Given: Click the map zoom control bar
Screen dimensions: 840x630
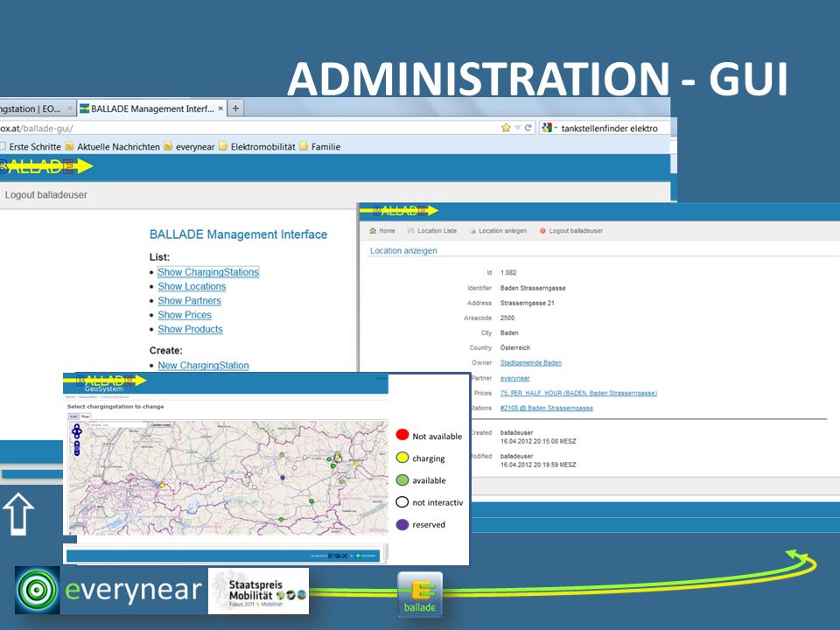Looking at the screenshot, I should point(77,448).
